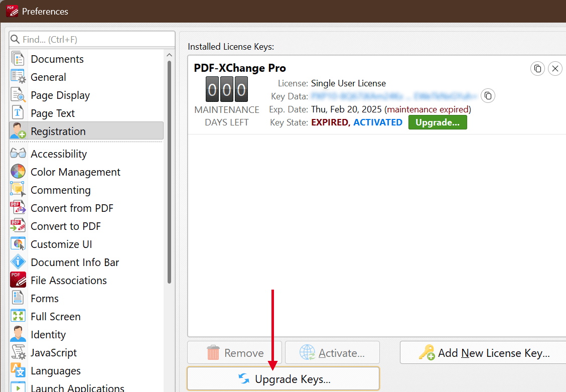Click the Customize UI icon
Image resolution: width=566 pixels, height=392 pixels.
18,243
